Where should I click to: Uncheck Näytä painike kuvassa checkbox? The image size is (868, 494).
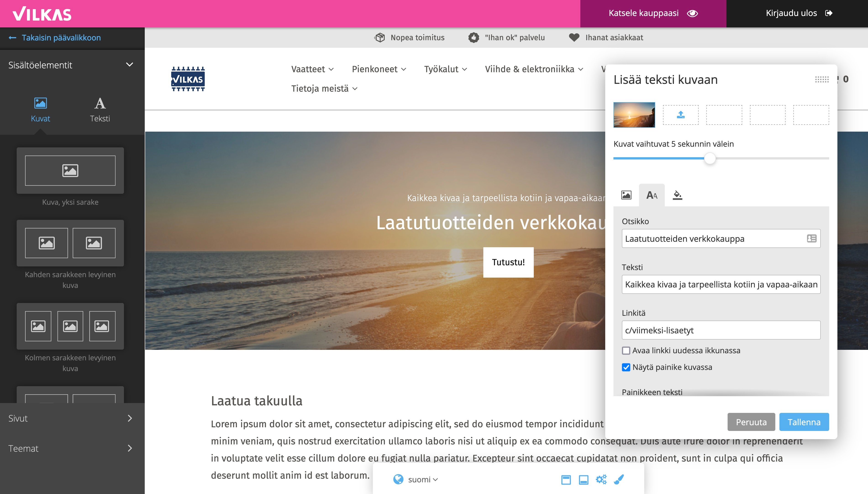point(626,367)
